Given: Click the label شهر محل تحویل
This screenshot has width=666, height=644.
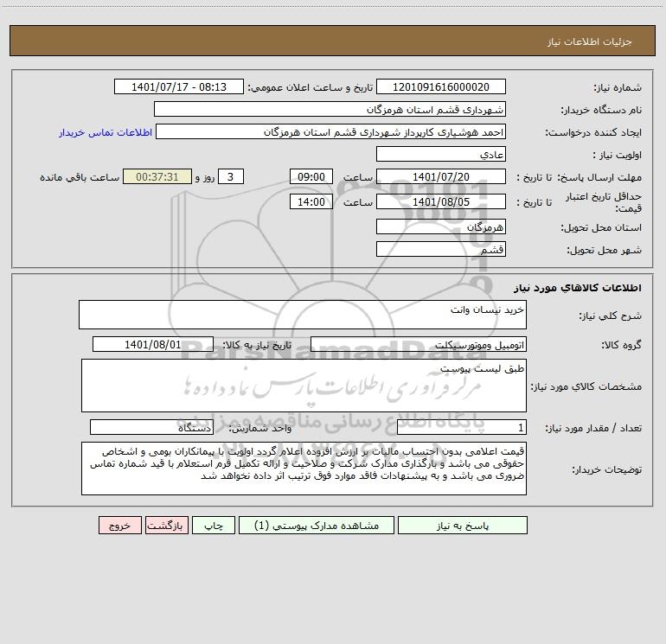Looking at the screenshot, I should point(604,250).
